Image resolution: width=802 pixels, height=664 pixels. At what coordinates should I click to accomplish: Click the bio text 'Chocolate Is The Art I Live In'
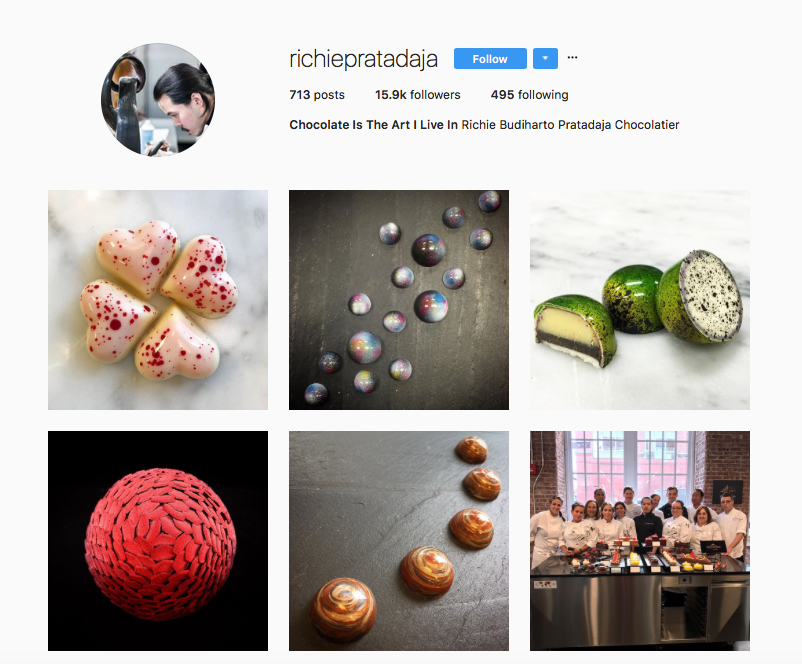pos(373,125)
